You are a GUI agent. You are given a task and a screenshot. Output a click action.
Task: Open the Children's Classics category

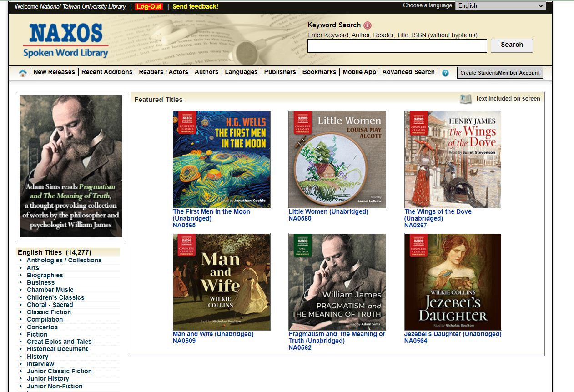55,297
